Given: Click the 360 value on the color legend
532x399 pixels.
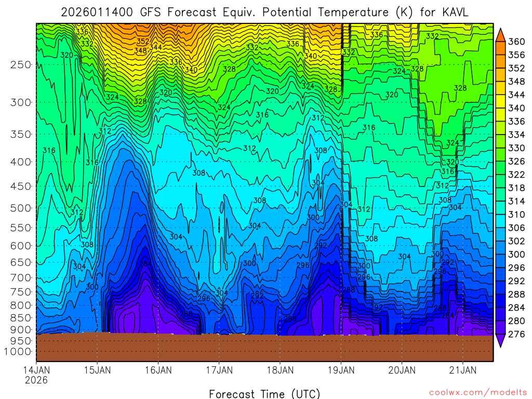Looking at the screenshot, I should click(516, 42).
